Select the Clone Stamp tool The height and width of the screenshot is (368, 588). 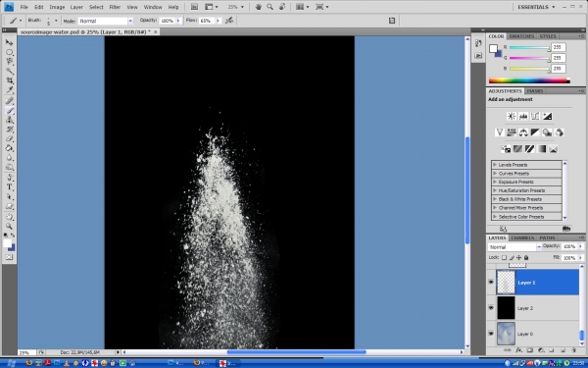coord(10,120)
